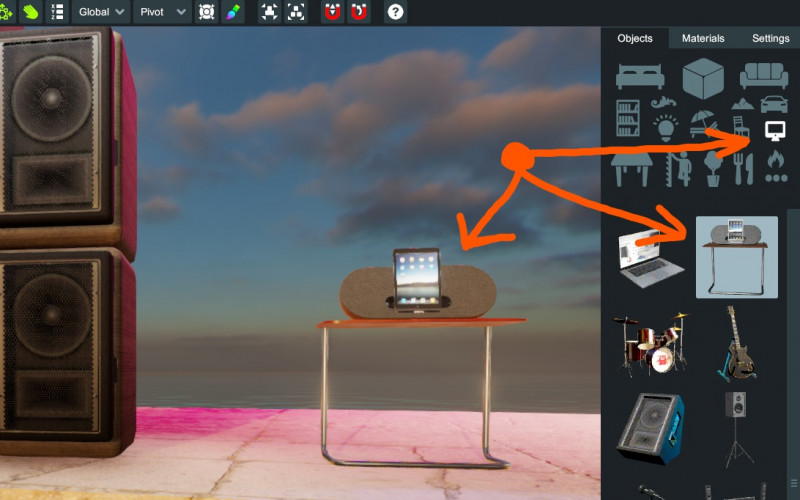Screen dimensions: 800x500
Task: Select the beach umbrella outdoor category
Action: pos(703,124)
